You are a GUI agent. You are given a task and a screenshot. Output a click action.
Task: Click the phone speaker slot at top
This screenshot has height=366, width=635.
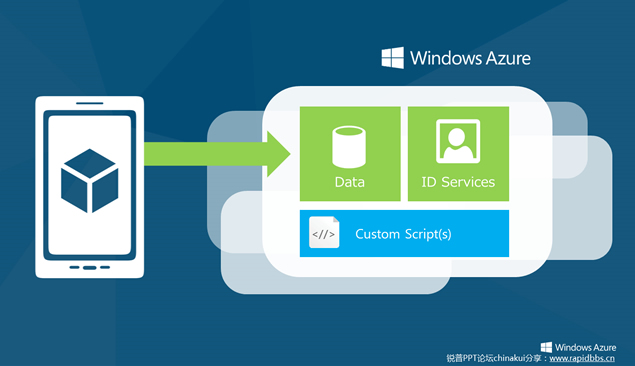click(x=89, y=103)
